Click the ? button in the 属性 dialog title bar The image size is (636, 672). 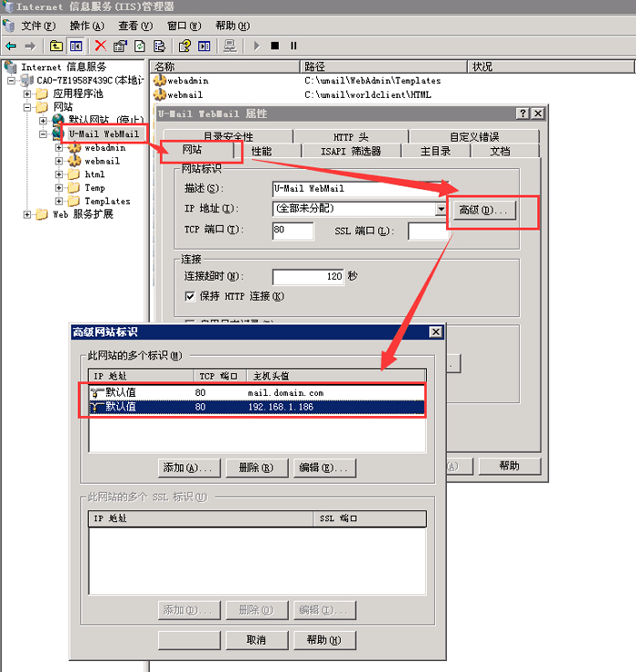tap(522, 114)
